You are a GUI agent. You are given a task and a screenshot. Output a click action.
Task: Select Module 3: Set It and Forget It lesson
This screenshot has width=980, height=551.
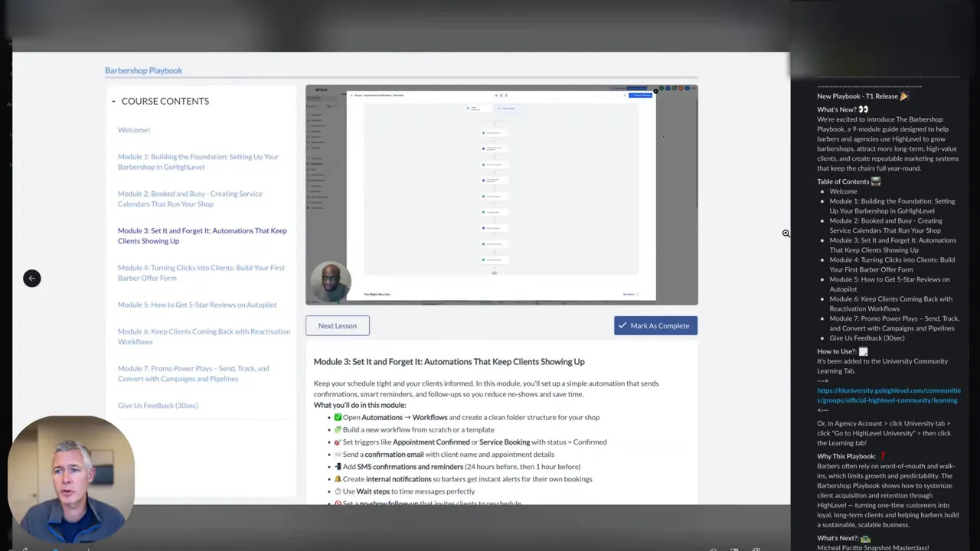point(202,236)
